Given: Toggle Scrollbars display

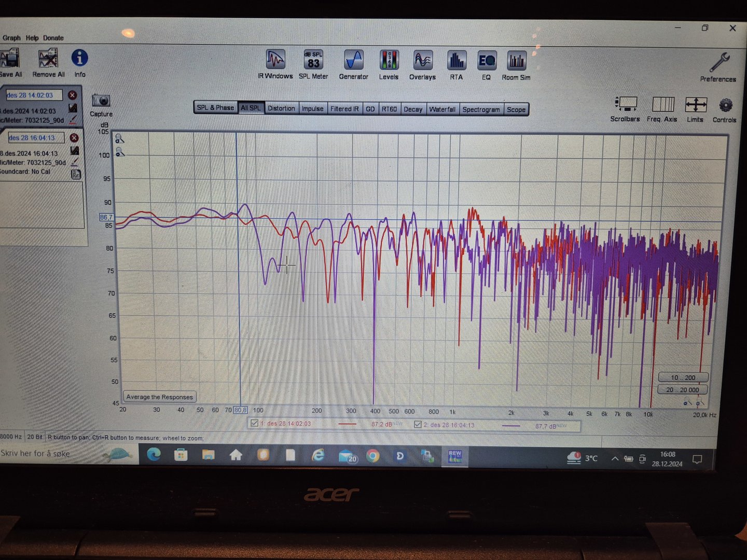Looking at the screenshot, I should pyautogui.click(x=626, y=104).
